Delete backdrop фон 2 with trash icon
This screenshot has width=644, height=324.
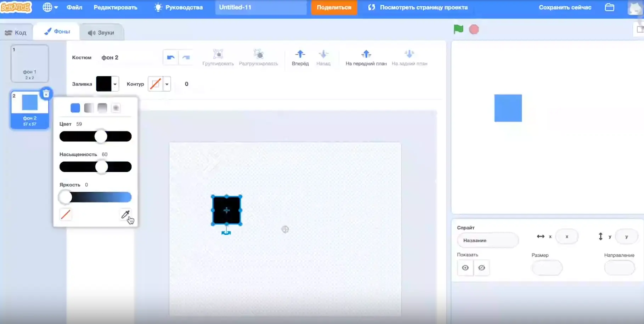pos(46,94)
